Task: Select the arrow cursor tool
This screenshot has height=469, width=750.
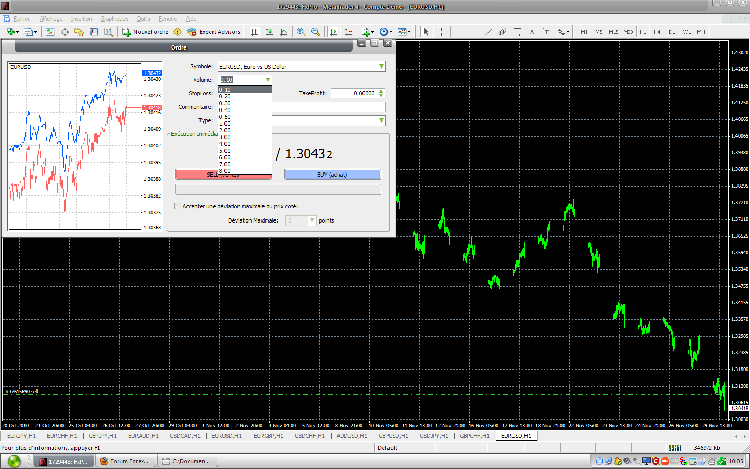Action: tap(426, 32)
